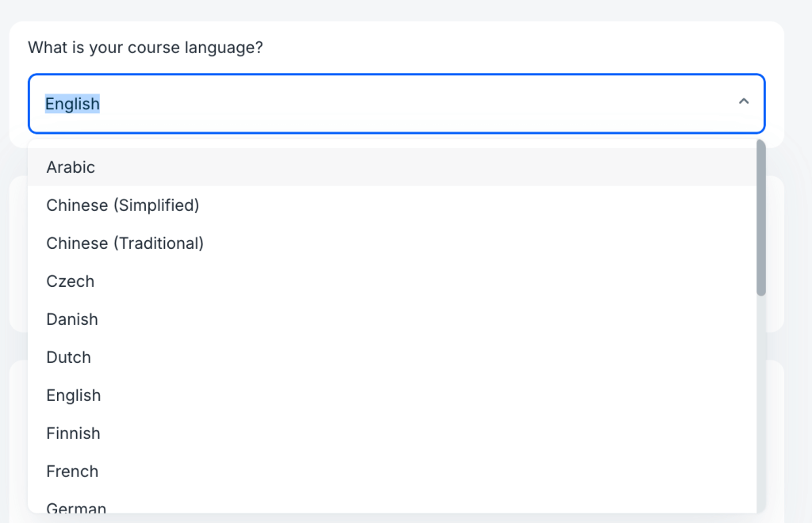Viewport: 812px width, 523px height.
Task: Pick Finnish from the language options
Action: [x=73, y=433]
